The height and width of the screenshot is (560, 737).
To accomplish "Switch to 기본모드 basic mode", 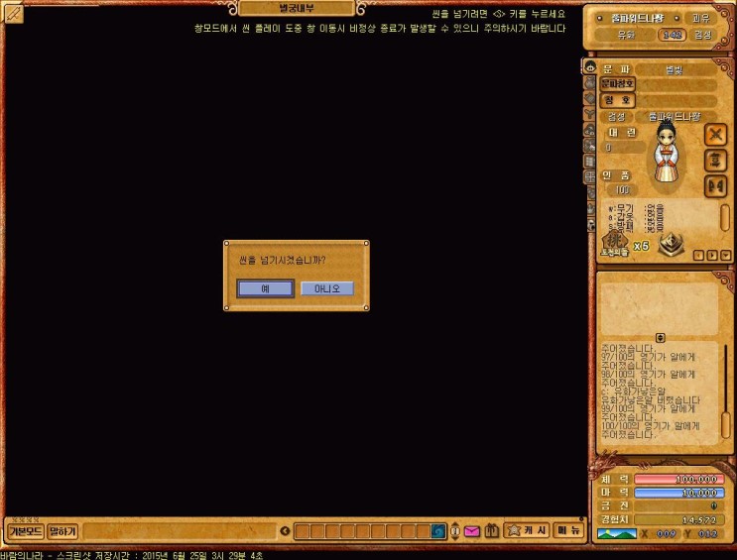I will 25,532.
